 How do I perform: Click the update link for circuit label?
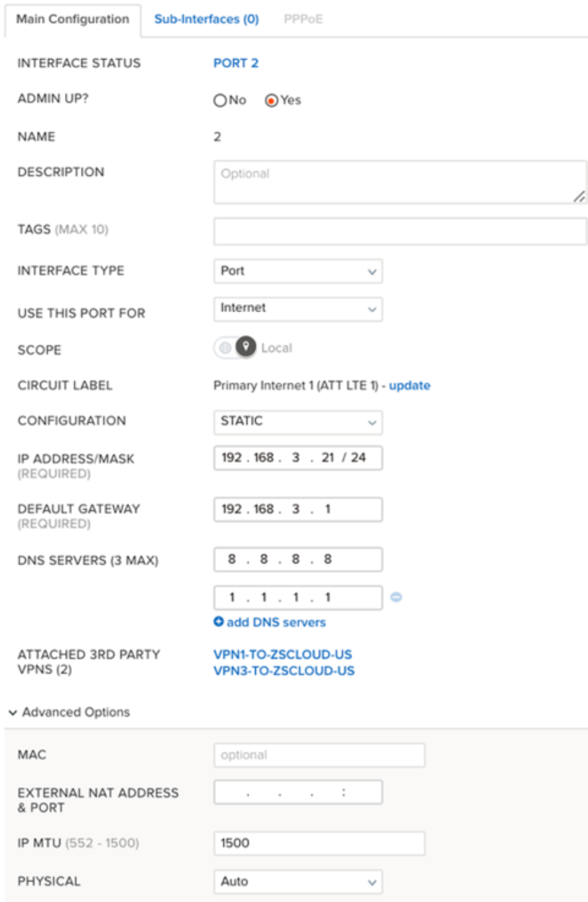click(409, 385)
